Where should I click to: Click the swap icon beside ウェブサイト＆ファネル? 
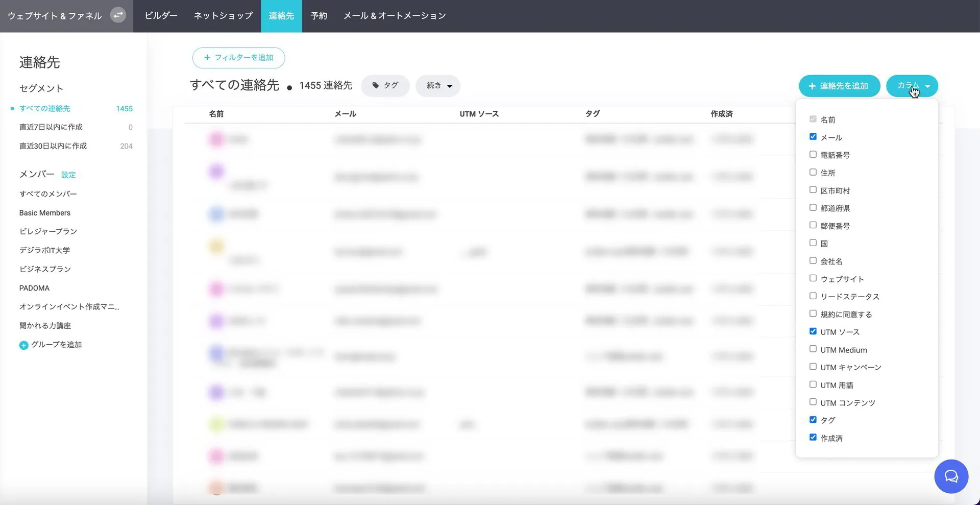click(118, 15)
